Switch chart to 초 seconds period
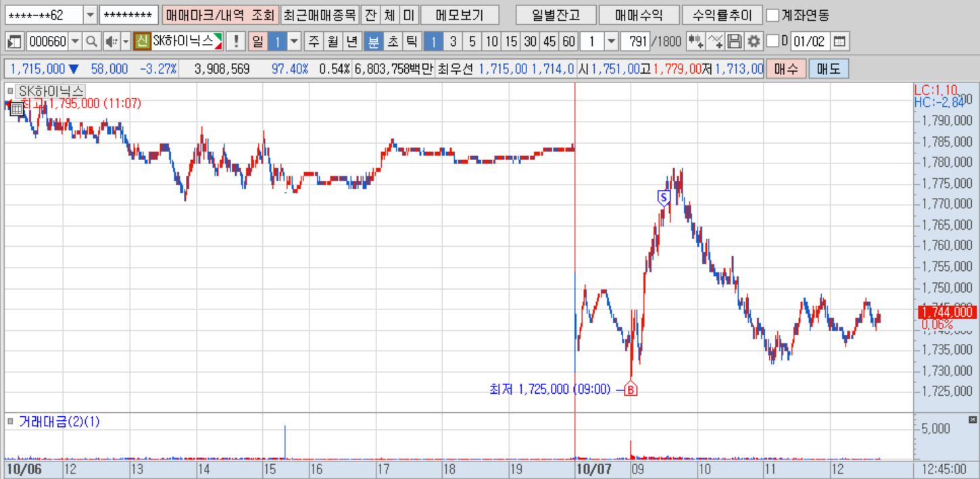Viewport: 980px width, 479px height. click(x=392, y=41)
